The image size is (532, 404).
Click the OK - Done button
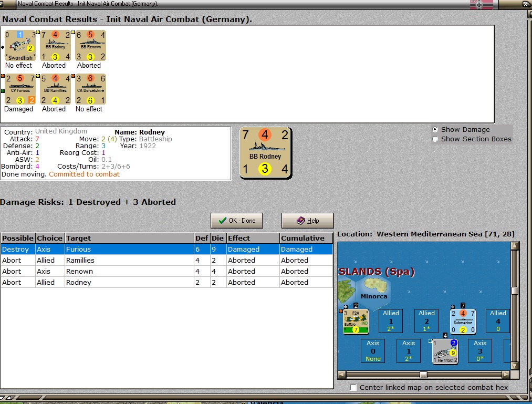pos(237,221)
